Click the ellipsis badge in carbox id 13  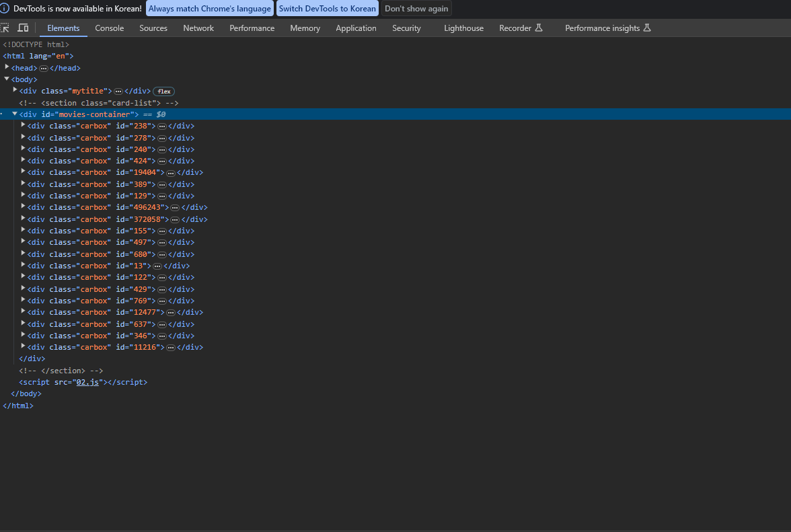(157, 266)
